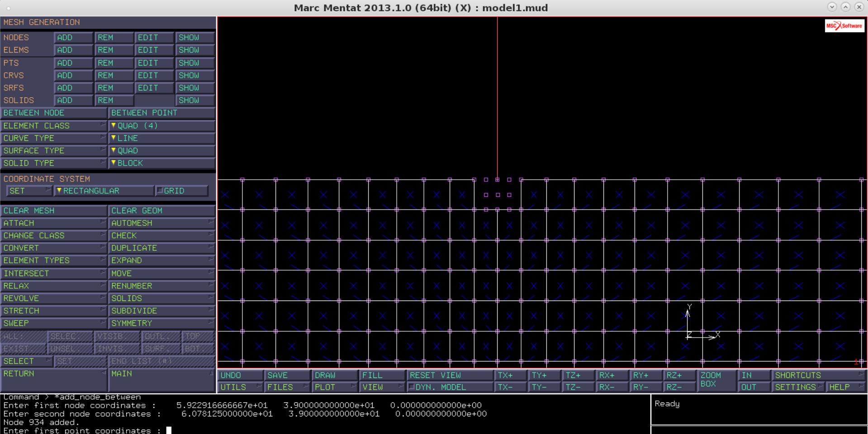Open the FILES menu
Viewport: 868px width, 434px height.
pyautogui.click(x=288, y=387)
